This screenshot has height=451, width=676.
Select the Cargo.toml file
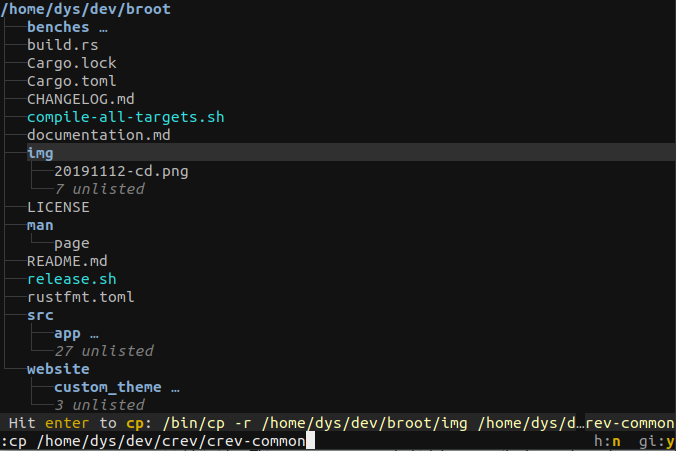(x=72, y=81)
